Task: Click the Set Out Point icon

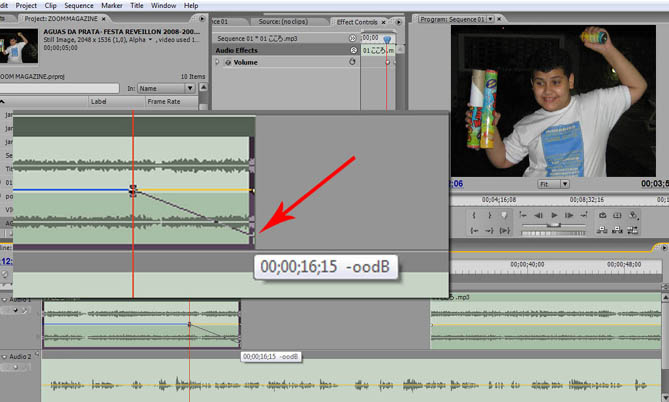Action: [489, 215]
